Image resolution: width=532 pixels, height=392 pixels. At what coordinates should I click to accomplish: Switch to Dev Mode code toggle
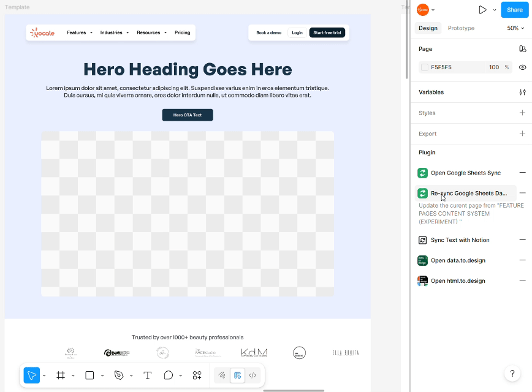[253, 375]
